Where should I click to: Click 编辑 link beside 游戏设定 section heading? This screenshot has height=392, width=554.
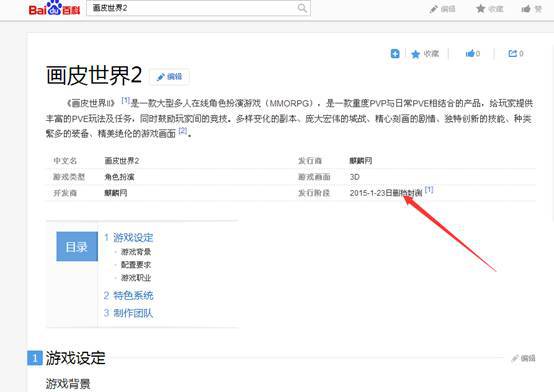pyautogui.click(x=523, y=358)
